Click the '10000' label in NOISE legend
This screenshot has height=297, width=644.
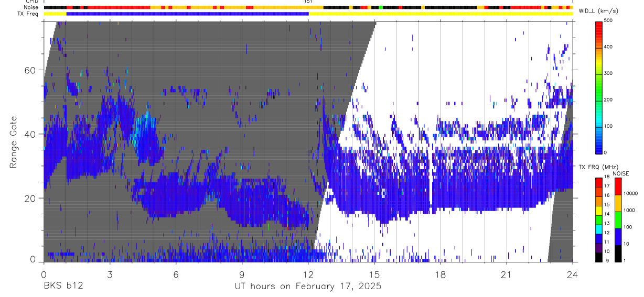631,193
